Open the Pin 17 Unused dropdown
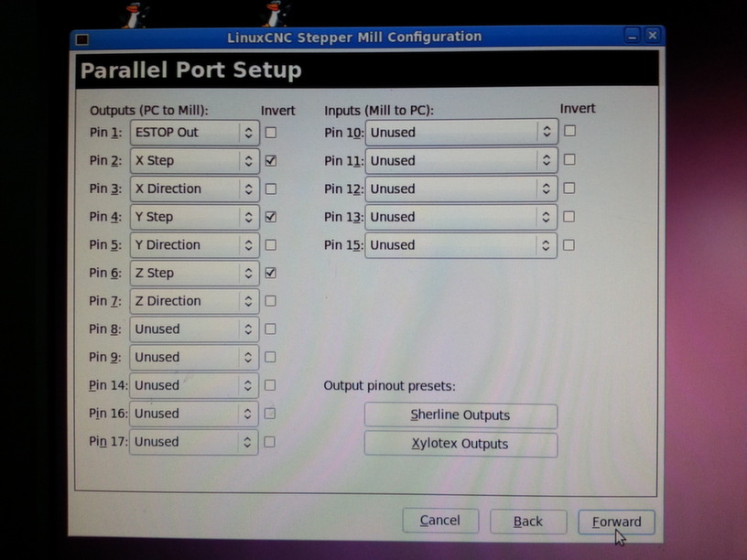This screenshot has width=747, height=560. (194, 442)
